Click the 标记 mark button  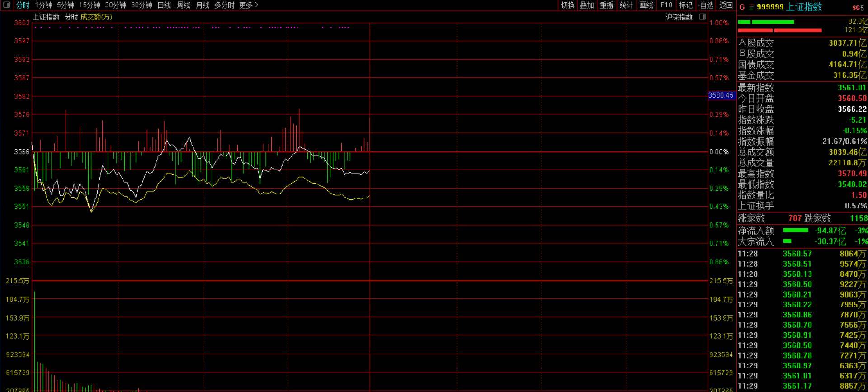coord(686,5)
